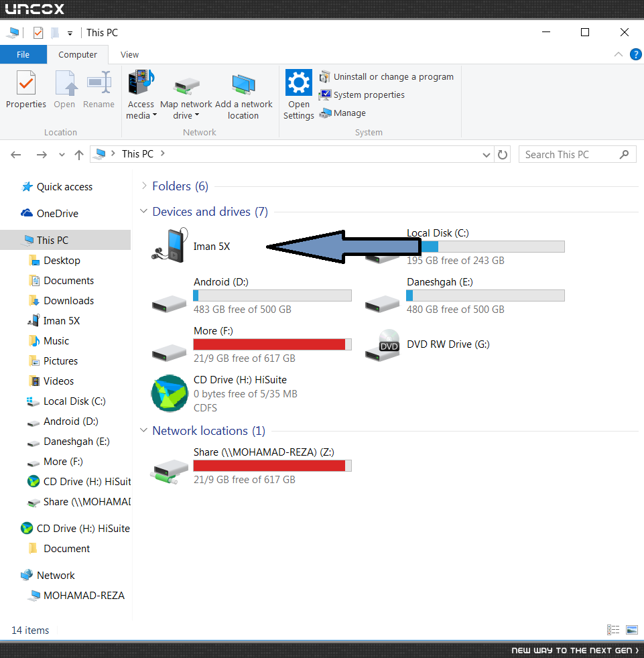This screenshot has width=644, height=658.
Task: Click the Open ribbon icon
Action: coord(65,82)
